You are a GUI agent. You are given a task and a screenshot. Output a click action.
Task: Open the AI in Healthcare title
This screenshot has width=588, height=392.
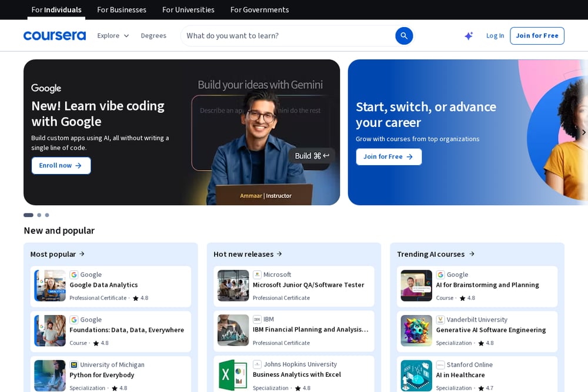tap(460, 375)
